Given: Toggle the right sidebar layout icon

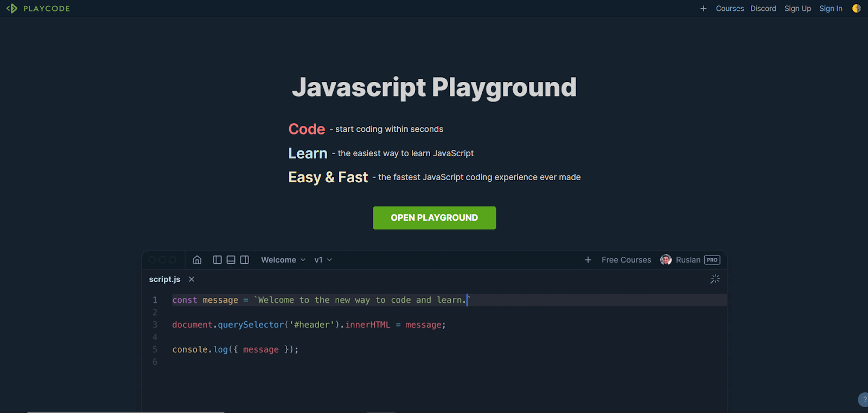Looking at the screenshot, I should pos(245,260).
